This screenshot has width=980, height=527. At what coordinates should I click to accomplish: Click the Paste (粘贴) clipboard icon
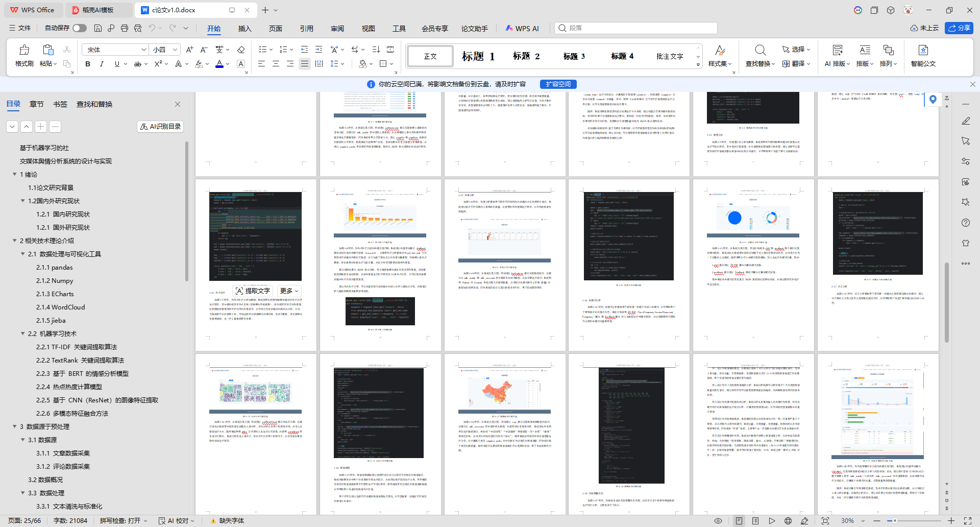click(x=48, y=50)
